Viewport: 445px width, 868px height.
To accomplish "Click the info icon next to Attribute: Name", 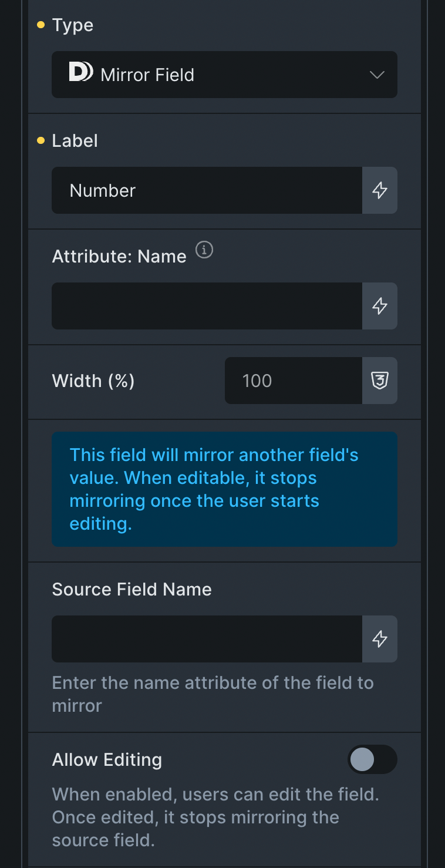I will point(204,250).
